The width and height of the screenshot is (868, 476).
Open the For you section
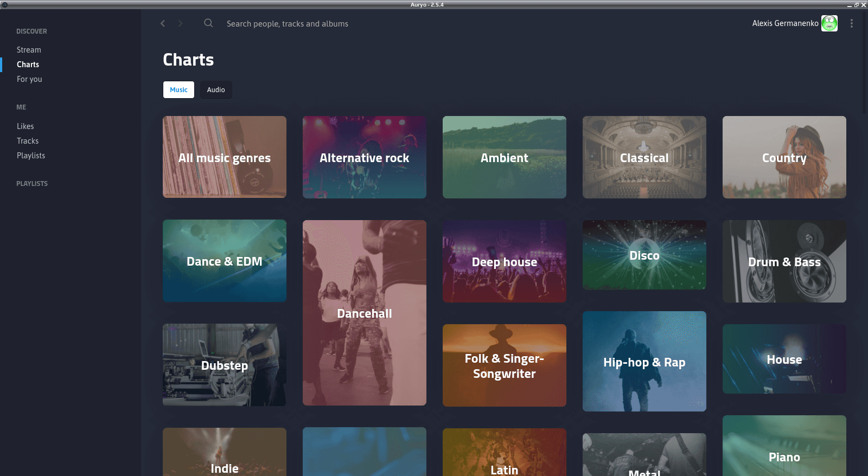tap(29, 79)
